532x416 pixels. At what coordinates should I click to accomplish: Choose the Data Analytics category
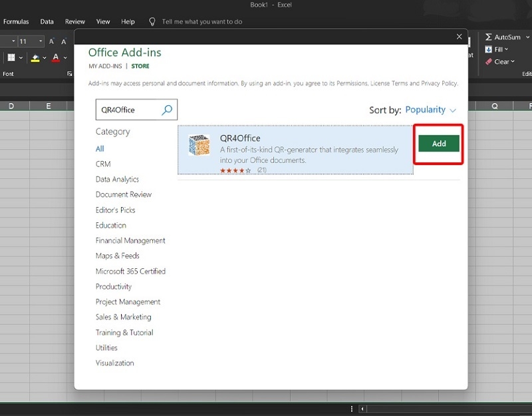(x=117, y=180)
